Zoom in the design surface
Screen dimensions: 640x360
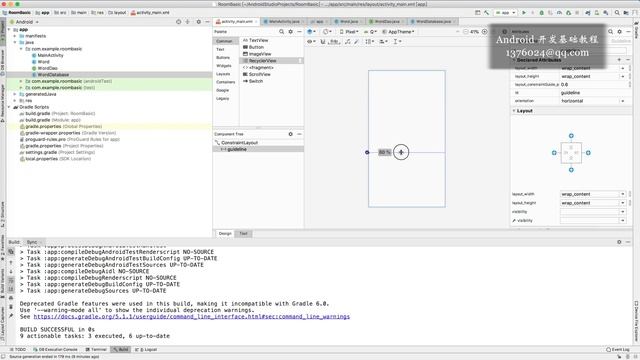click(x=484, y=31)
